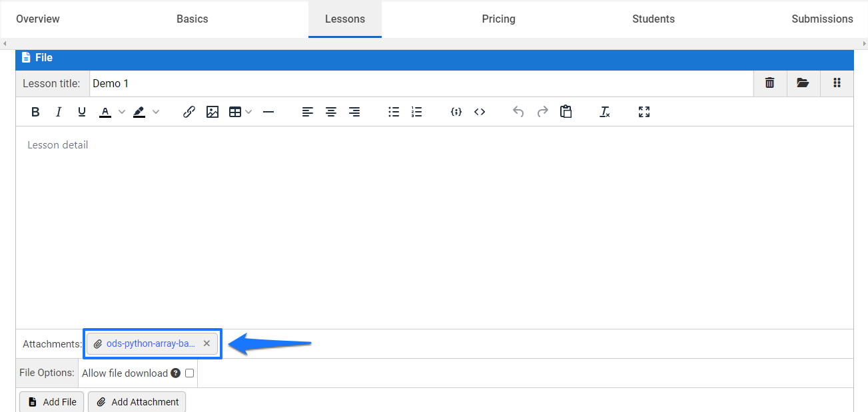Create a bulleted list
Viewport: 868px width, 412px height.
(394, 112)
